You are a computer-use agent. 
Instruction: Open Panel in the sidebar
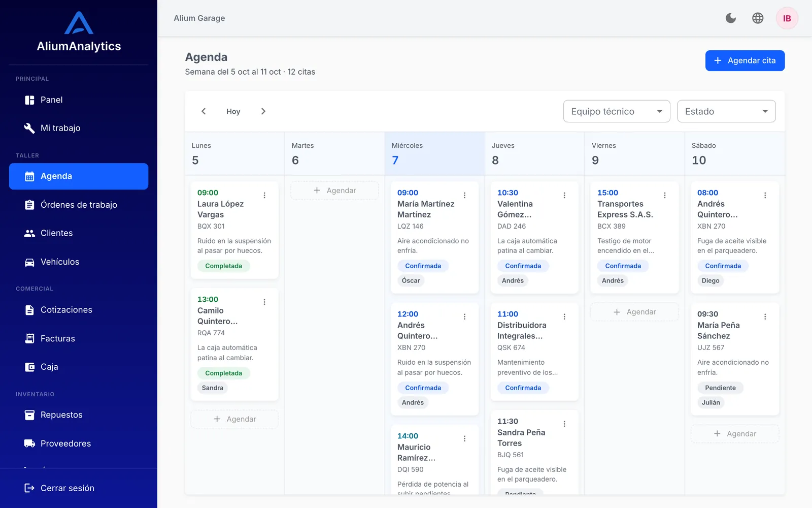(x=79, y=100)
